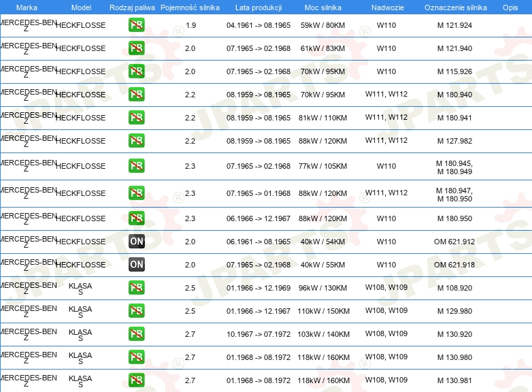Click production years 06.1966 -> 12.1967
Screen dimensions: 532x392
[x=259, y=218]
